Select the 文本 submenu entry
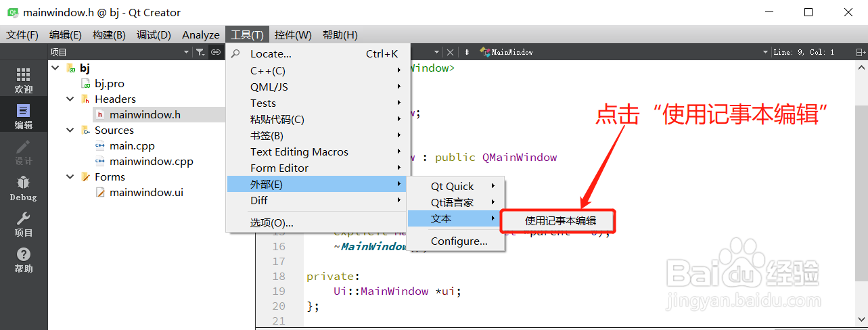 [455, 218]
